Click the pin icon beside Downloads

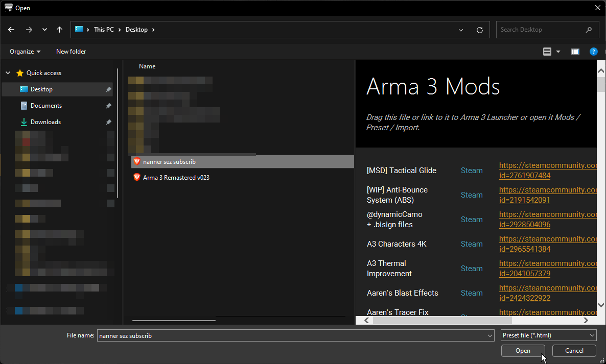[x=109, y=122]
